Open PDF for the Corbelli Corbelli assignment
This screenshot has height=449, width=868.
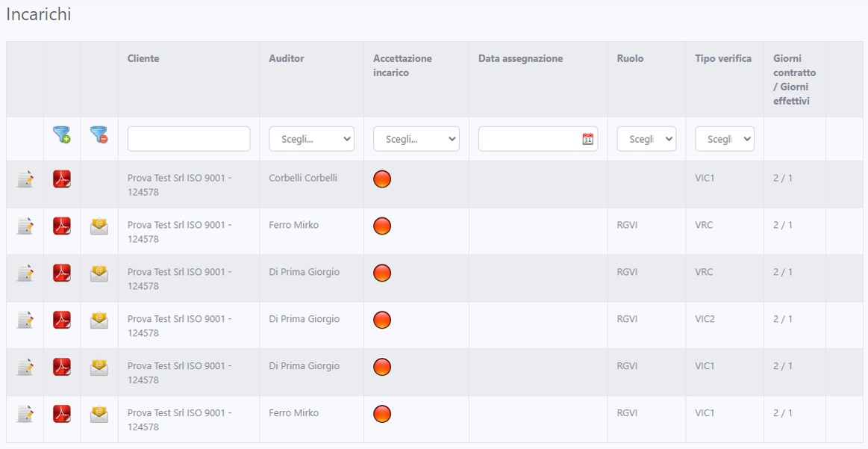[62, 179]
